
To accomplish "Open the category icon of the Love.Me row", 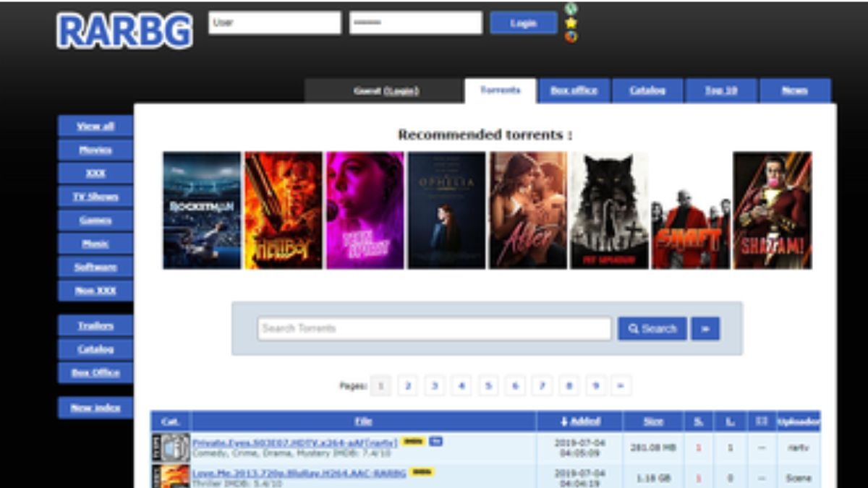I will pyautogui.click(x=171, y=476).
